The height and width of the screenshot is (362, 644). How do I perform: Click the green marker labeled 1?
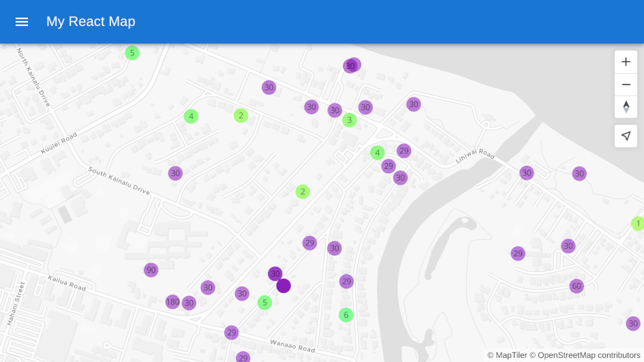pos(638,223)
